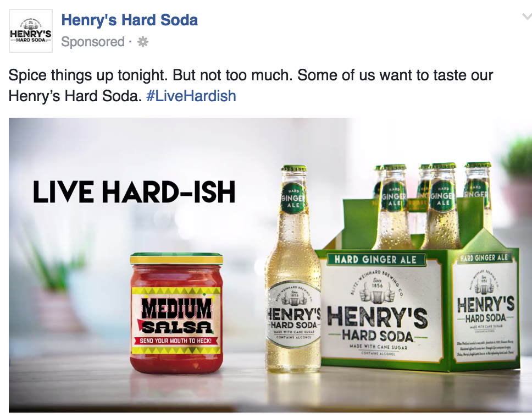Click the Hard Ginger Ale banner on box front

[375, 260]
